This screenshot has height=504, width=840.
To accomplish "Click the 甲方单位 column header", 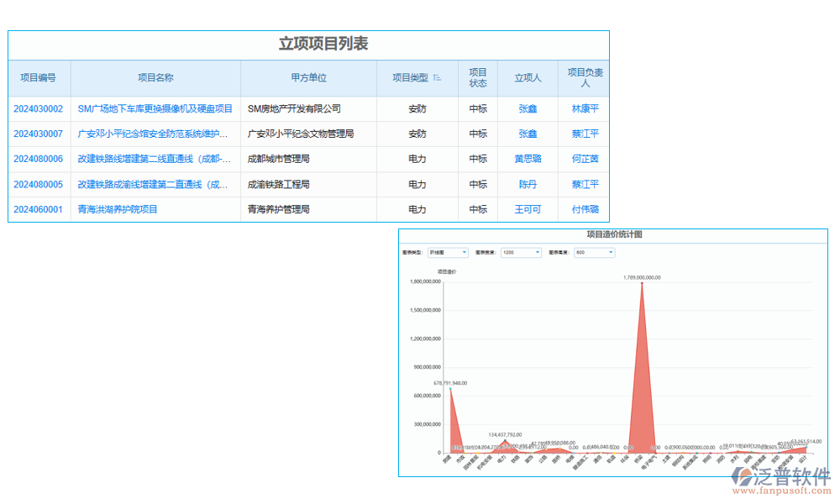I will pos(308,77).
